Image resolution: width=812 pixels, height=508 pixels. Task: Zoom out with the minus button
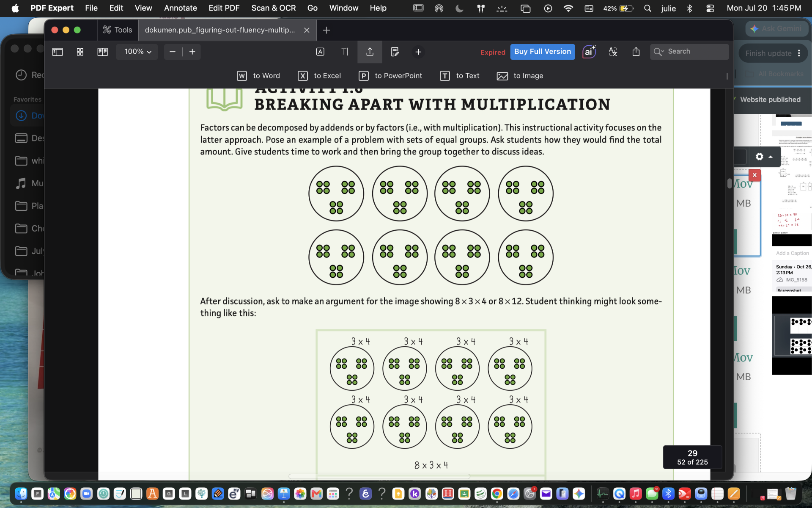click(x=173, y=52)
